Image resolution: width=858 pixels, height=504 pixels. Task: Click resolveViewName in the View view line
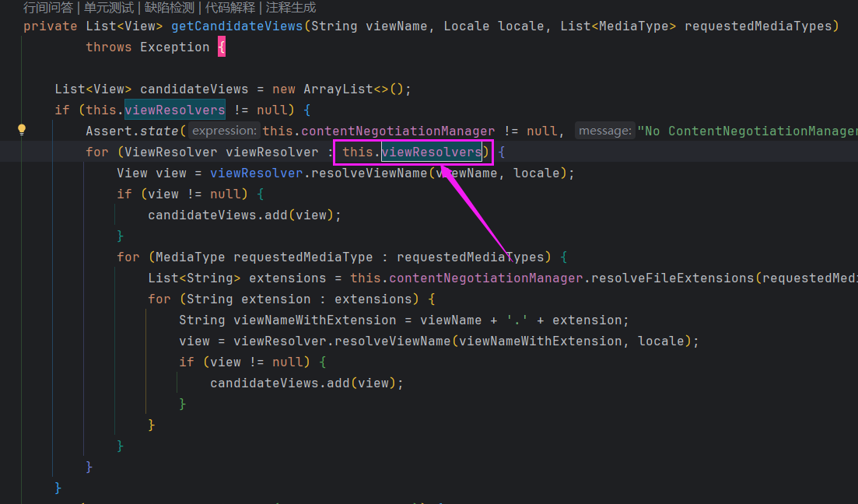369,173
